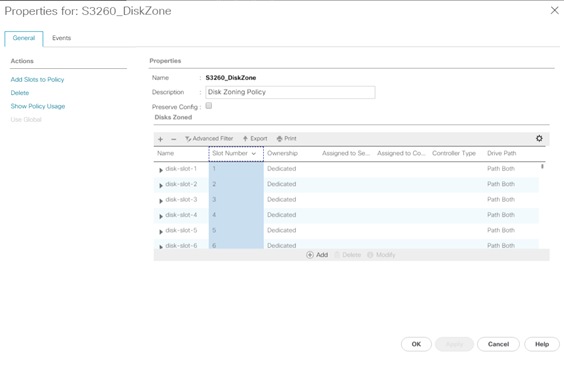Switch to the General tab

pos(24,38)
